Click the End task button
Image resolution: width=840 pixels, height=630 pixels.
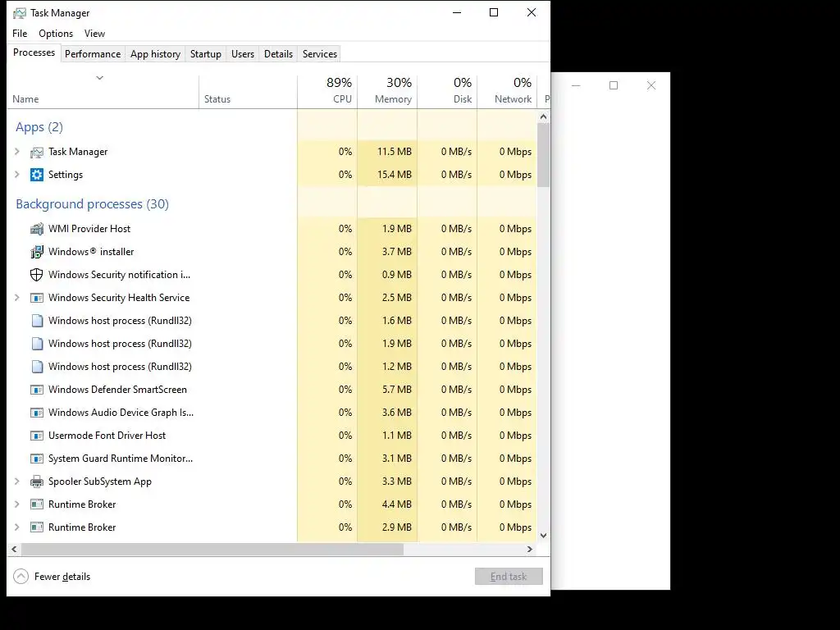click(x=509, y=577)
